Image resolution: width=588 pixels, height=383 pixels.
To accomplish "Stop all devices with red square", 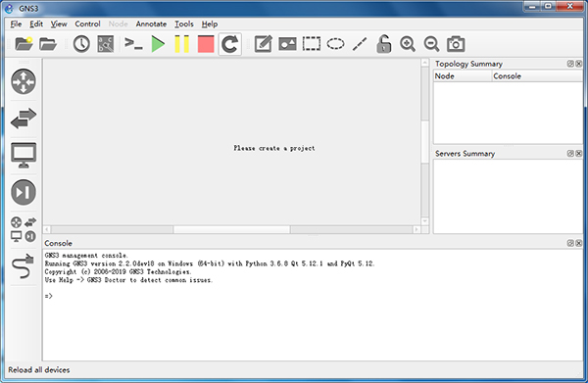I will tap(206, 44).
